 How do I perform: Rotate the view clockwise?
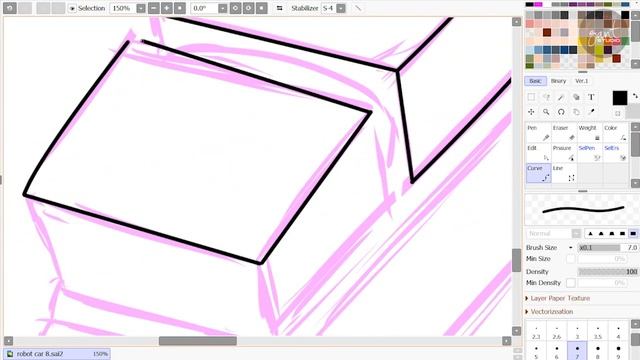249,8
